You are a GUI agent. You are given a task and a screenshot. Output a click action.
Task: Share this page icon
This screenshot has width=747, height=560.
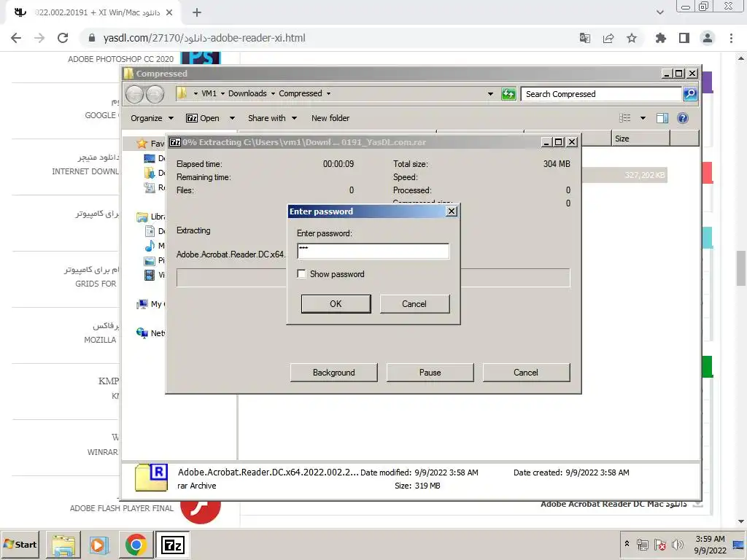click(608, 38)
